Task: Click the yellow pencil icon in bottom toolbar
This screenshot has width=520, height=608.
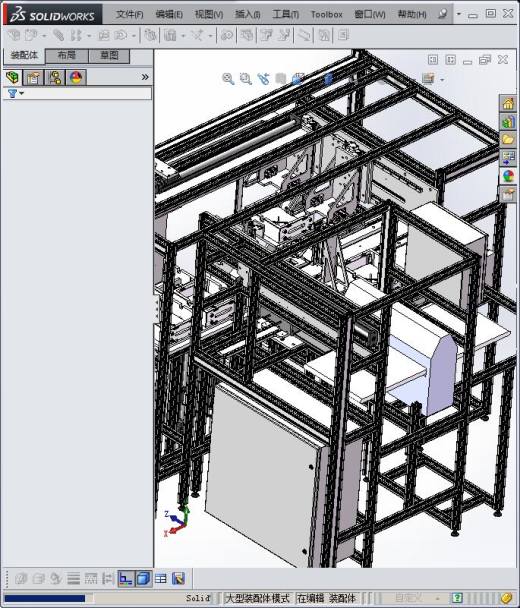Action: point(178,579)
